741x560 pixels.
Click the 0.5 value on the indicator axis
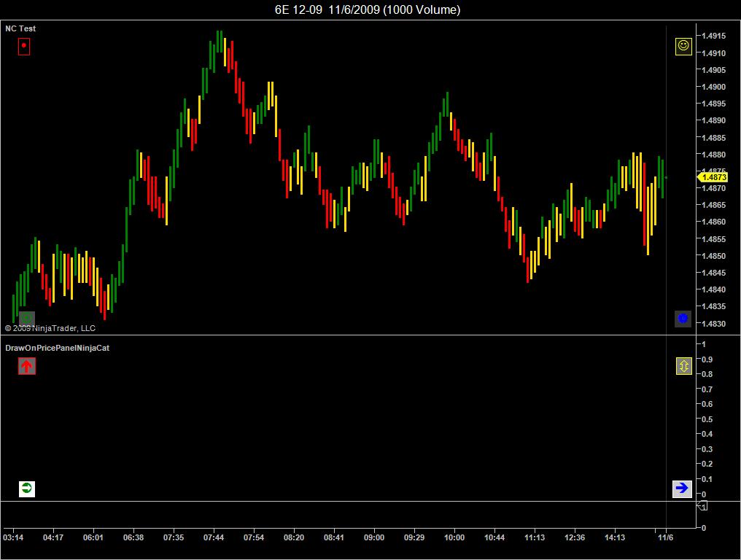[x=707, y=419]
